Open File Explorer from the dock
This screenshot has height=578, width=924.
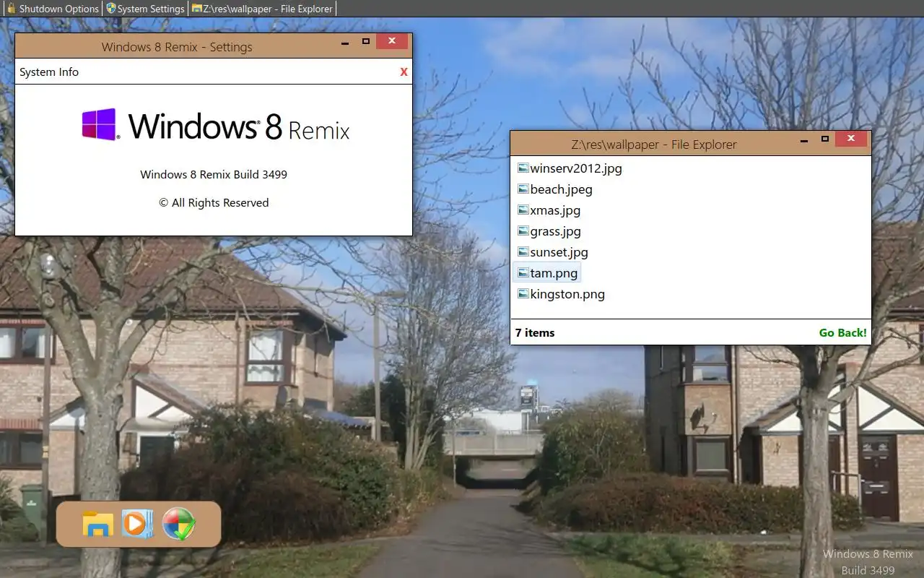[x=97, y=524]
